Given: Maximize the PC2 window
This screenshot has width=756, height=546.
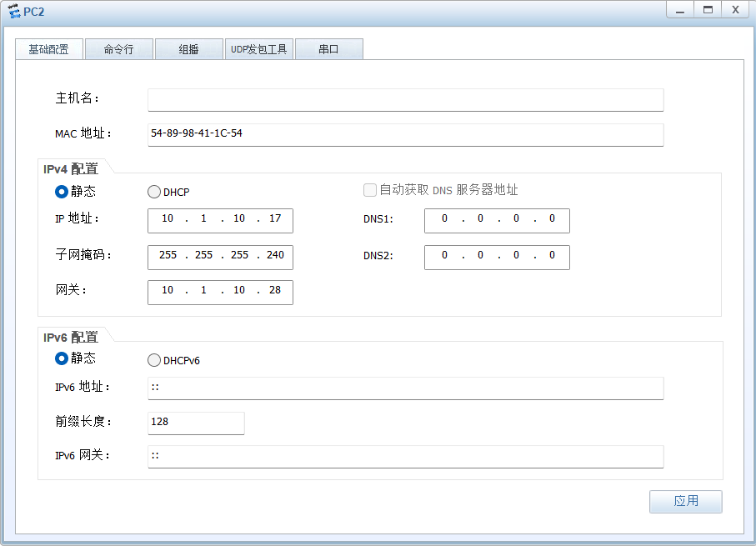Looking at the screenshot, I should tap(708, 10).
